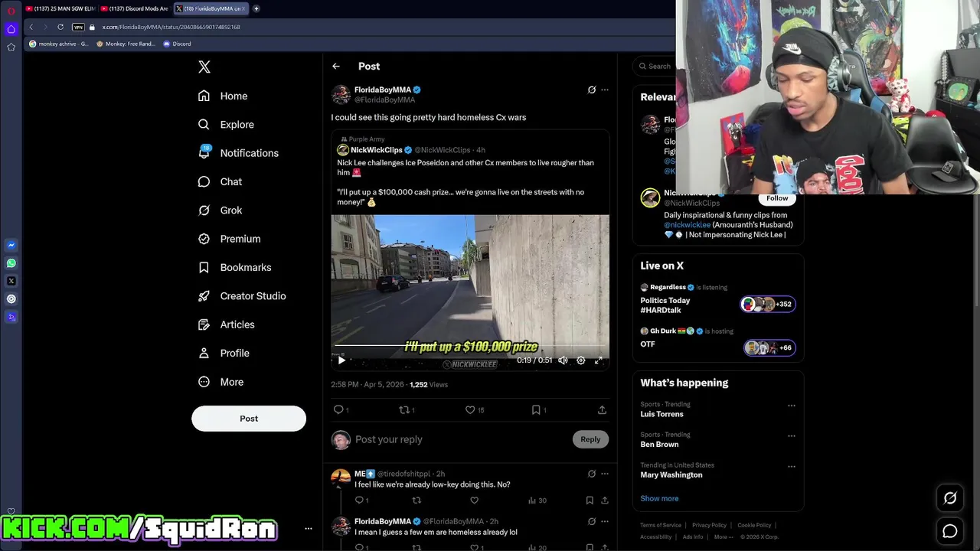This screenshot has height=551, width=980.
Task: Open Messenger in Opera sidebar
Action: (x=11, y=246)
